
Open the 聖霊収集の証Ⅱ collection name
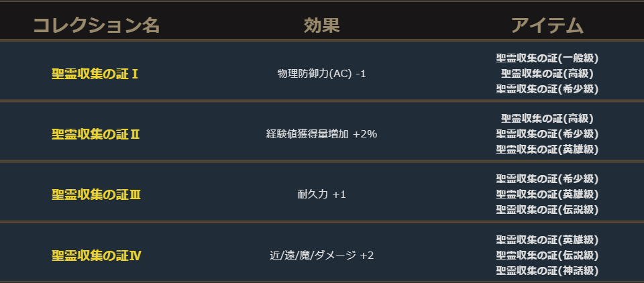pos(95,134)
